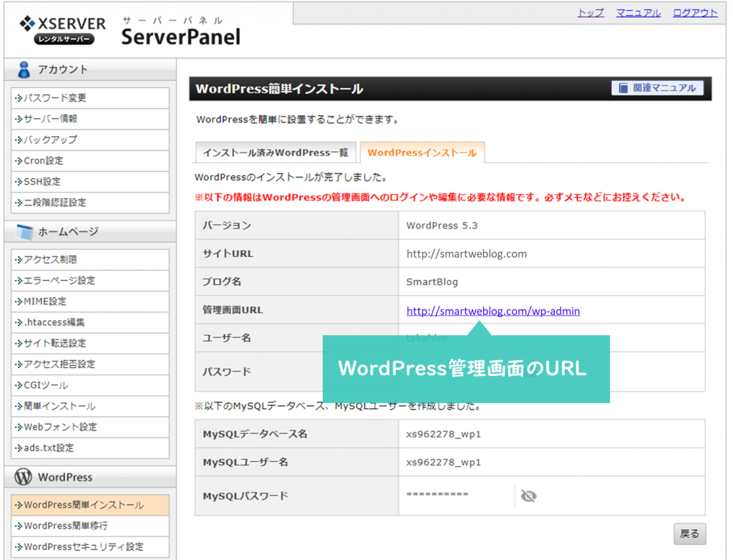Viewport: 733px width, 560px height.
Task: Open サイト転送設定 menu item
Action: pyautogui.click(x=90, y=344)
